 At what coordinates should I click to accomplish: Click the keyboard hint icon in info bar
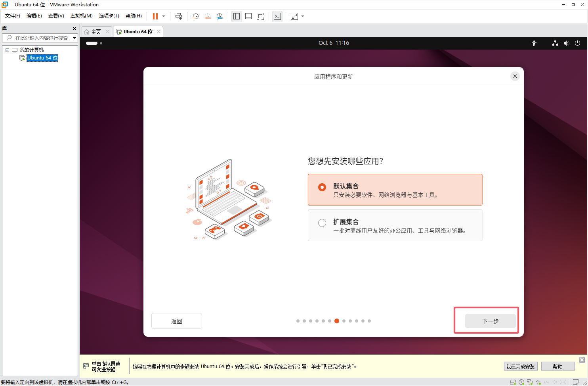(x=86, y=366)
